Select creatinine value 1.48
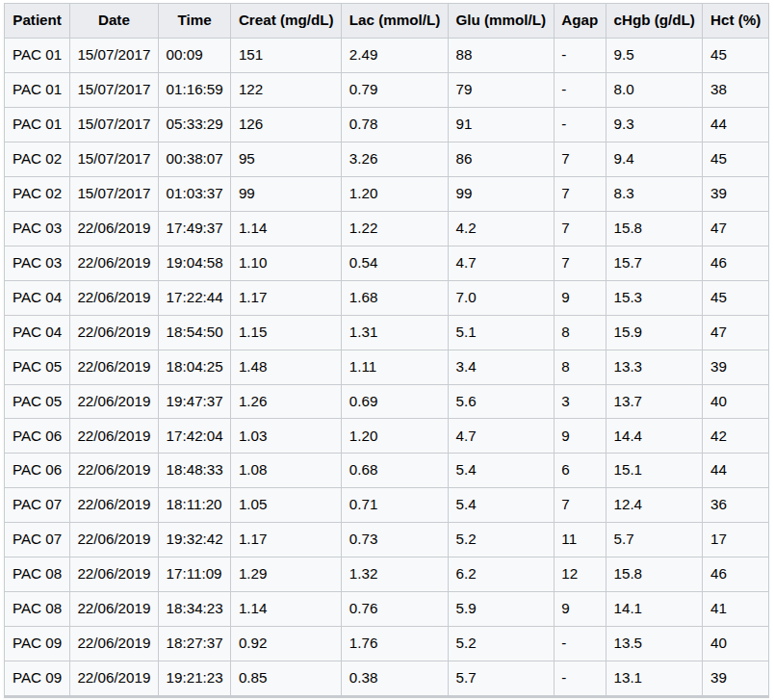The height and width of the screenshot is (700, 774). coord(286,367)
